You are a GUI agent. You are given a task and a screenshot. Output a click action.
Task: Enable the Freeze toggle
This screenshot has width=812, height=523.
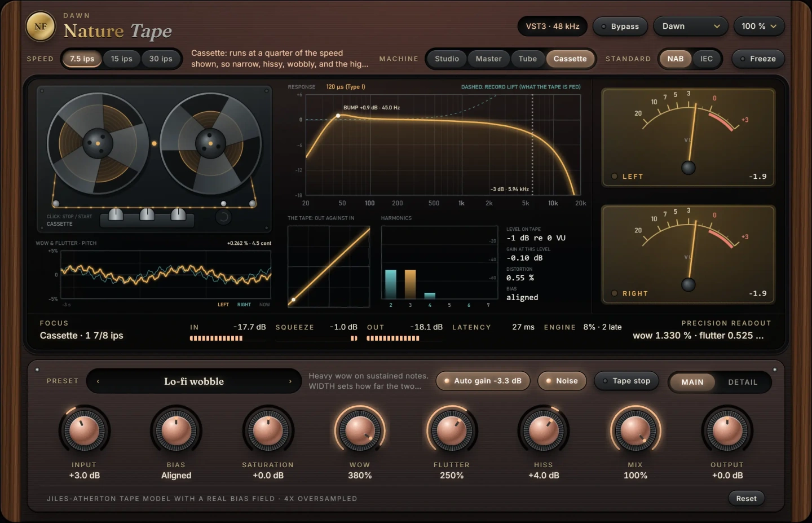(x=758, y=59)
